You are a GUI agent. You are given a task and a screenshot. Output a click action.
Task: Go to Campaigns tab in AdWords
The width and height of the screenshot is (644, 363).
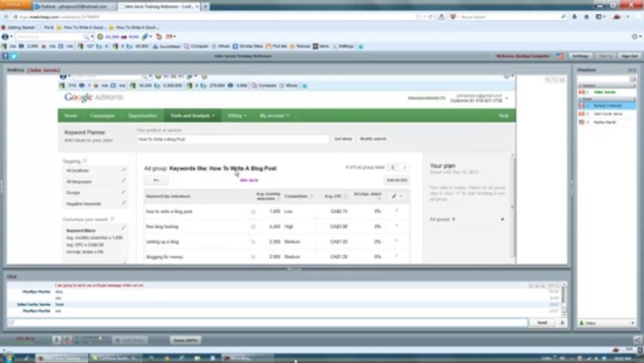point(102,115)
